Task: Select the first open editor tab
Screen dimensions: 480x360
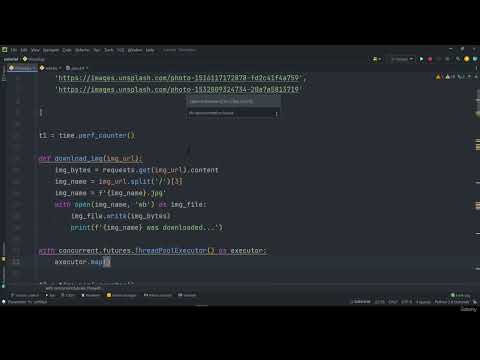Action: pyautogui.click(x=21, y=68)
